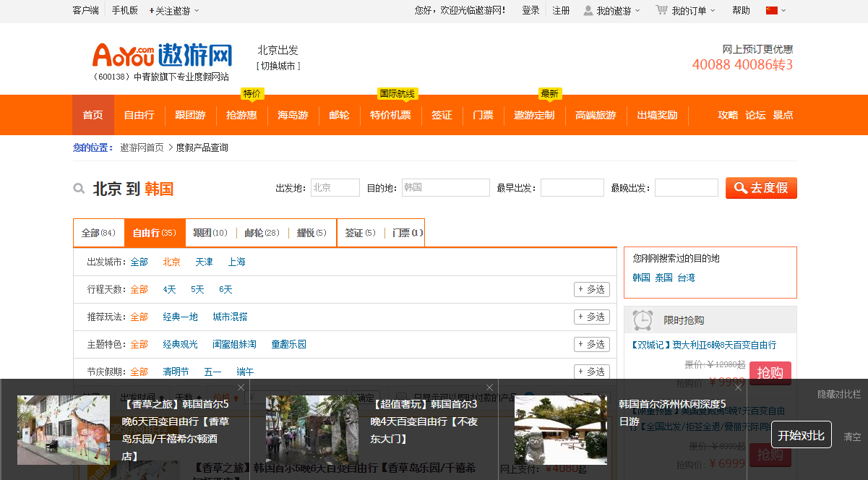The image size is (868, 480).
Task: Switch to the 耀悦(5) results tab
Action: point(311,233)
